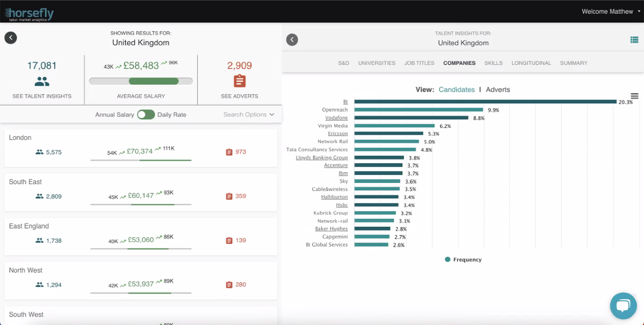Open the Ibm company link
The width and height of the screenshot is (644, 325).
tap(343, 174)
